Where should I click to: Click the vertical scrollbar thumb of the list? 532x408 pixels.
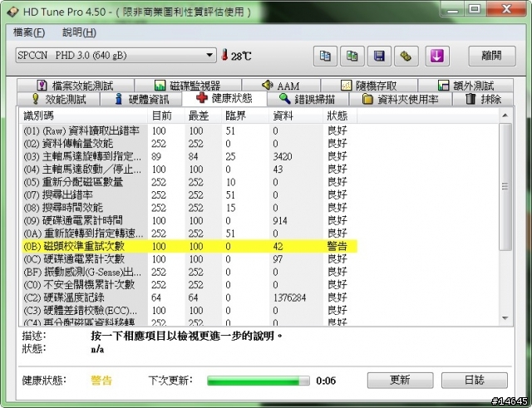click(x=505, y=186)
